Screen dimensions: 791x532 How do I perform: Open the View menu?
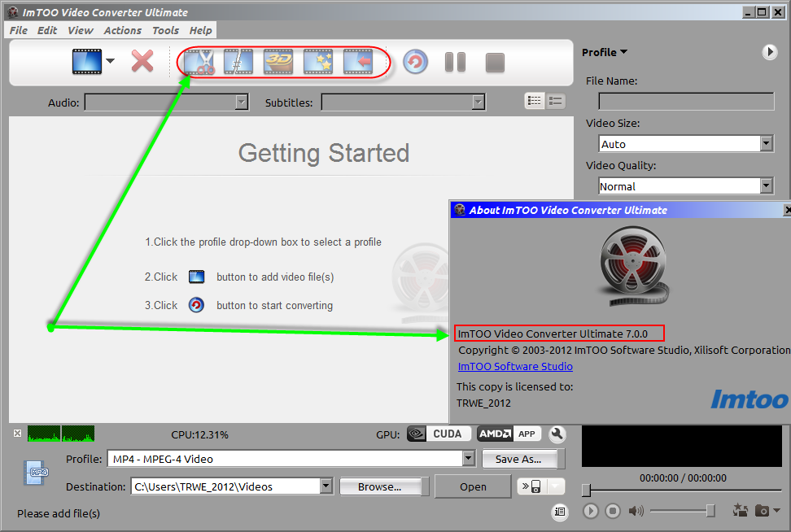(x=81, y=30)
